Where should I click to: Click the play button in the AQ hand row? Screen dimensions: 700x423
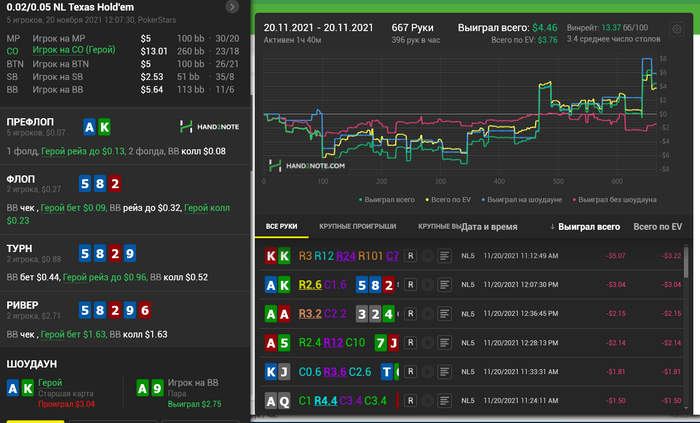point(427,401)
